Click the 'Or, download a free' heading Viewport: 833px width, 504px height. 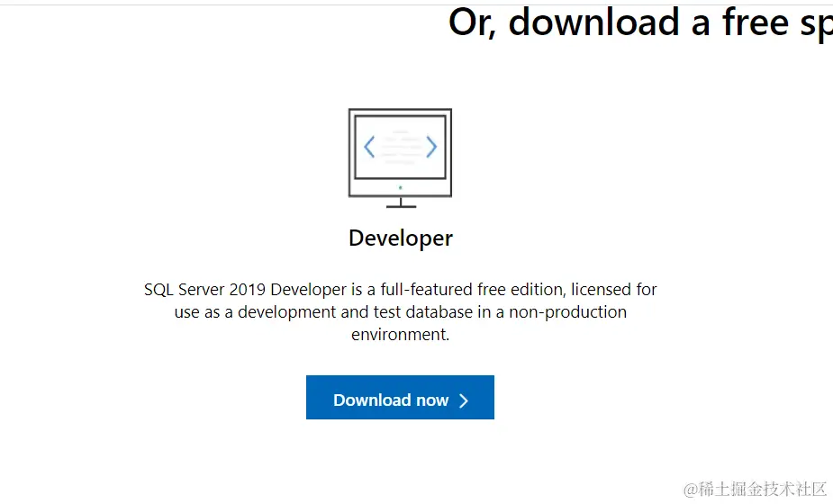(640, 23)
